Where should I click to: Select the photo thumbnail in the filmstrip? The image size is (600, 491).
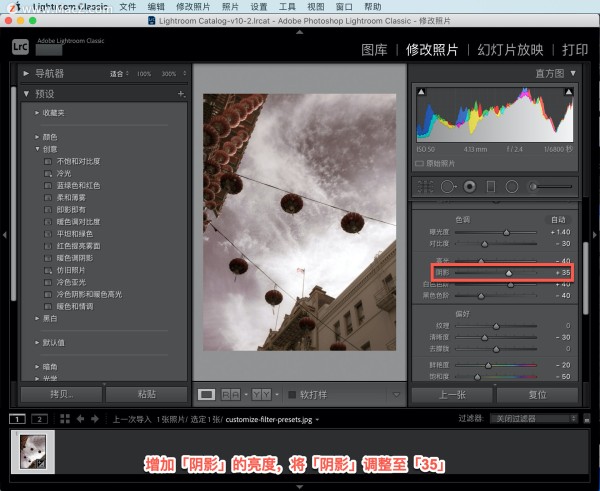(x=34, y=450)
